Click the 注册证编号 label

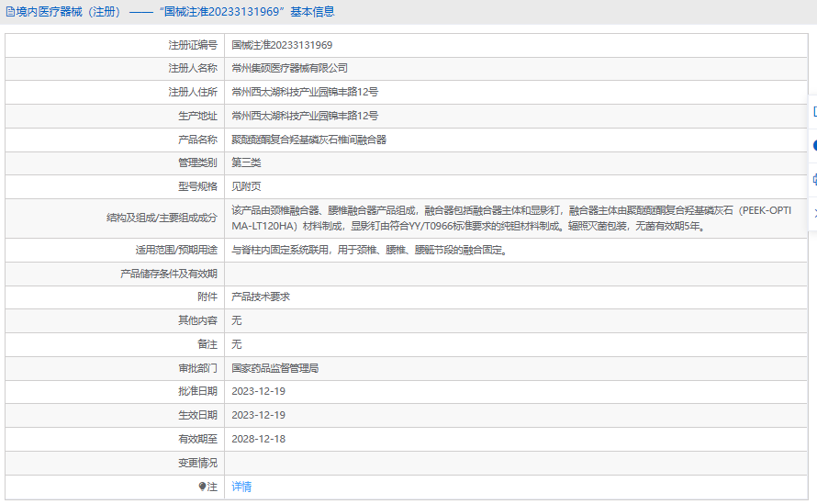coord(193,45)
